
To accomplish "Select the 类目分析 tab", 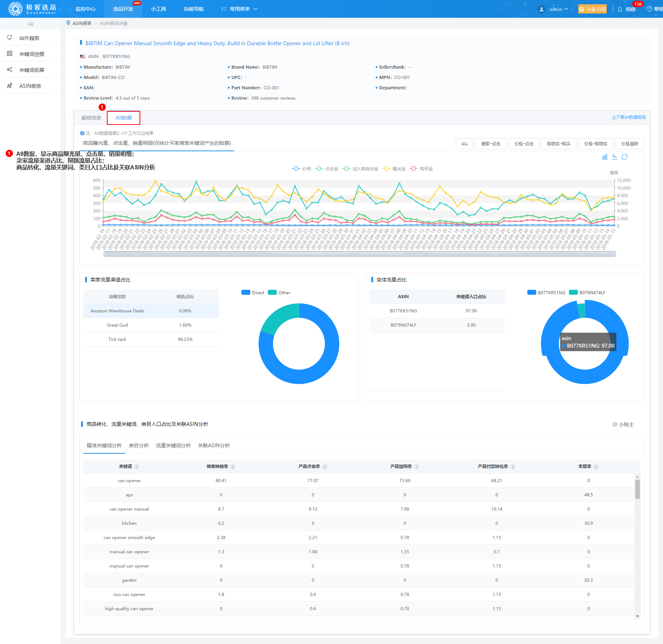I will 139,445.
